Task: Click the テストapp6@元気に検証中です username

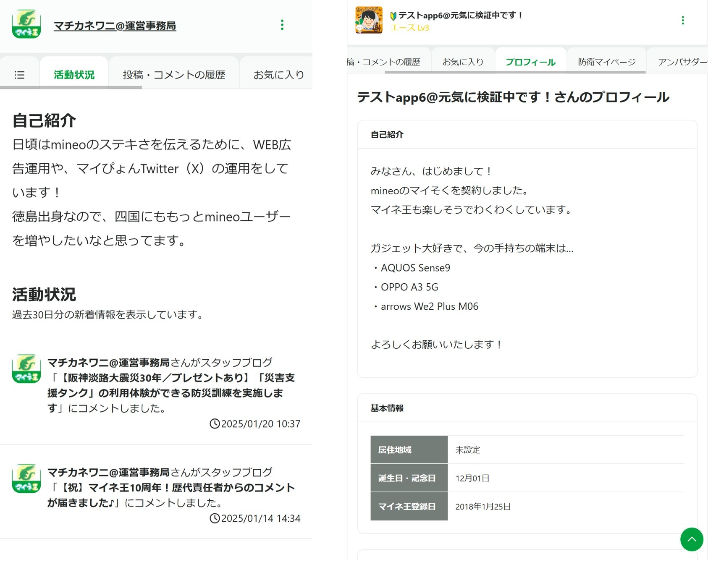Action: tap(460, 16)
